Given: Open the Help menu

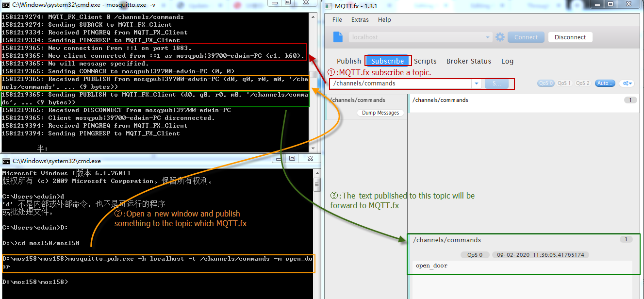Looking at the screenshot, I should tap(384, 20).
